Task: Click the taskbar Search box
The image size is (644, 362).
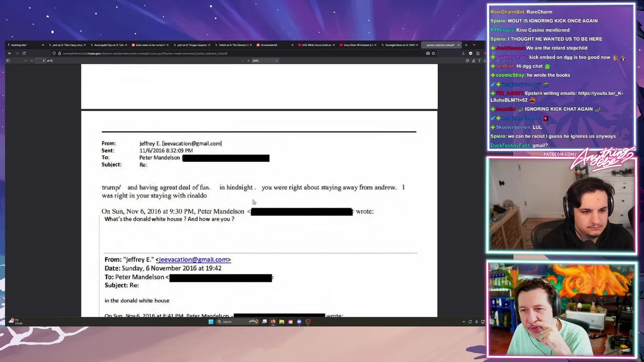Action: point(237,322)
